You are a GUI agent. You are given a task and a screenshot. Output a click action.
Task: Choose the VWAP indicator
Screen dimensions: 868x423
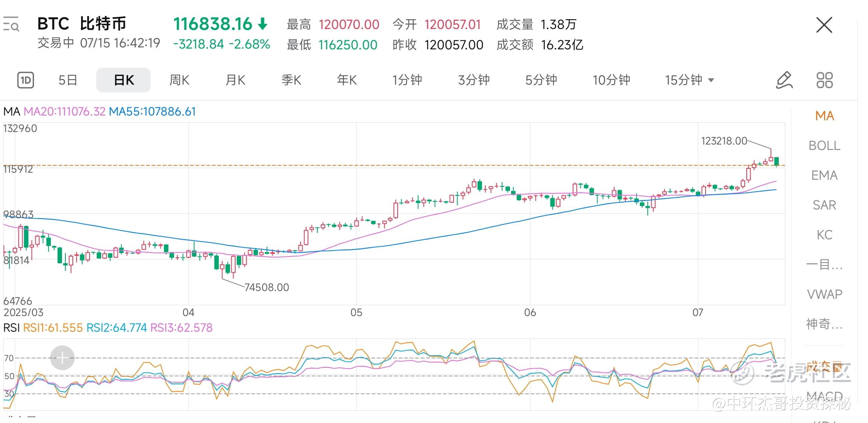click(824, 294)
